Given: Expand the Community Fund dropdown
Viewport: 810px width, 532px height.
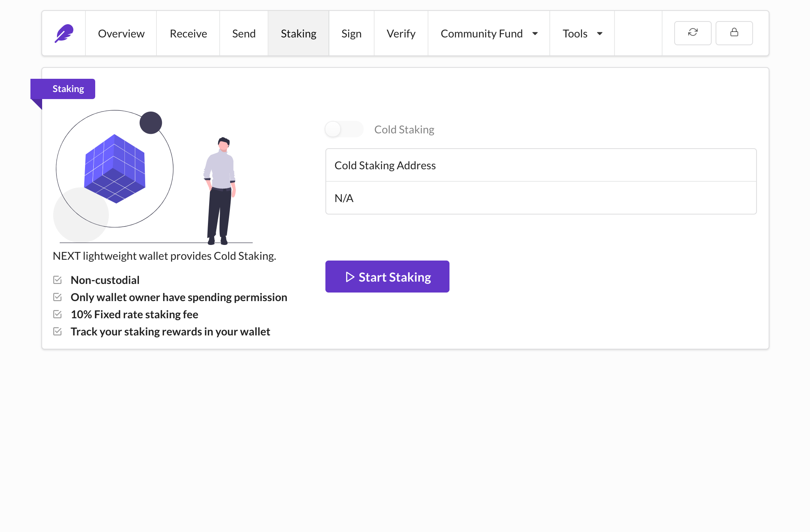Looking at the screenshot, I should pyautogui.click(x=488, y=34).
